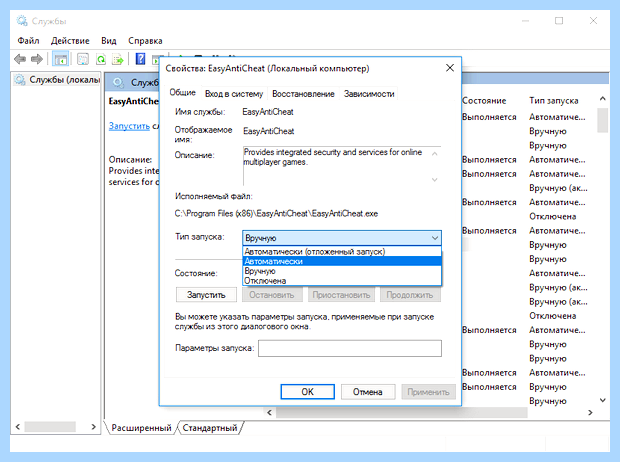Click the services list scroll up arrow
The width and height of the screenshot is (620, 462).
pyautogui.click(x=603, y=98)
